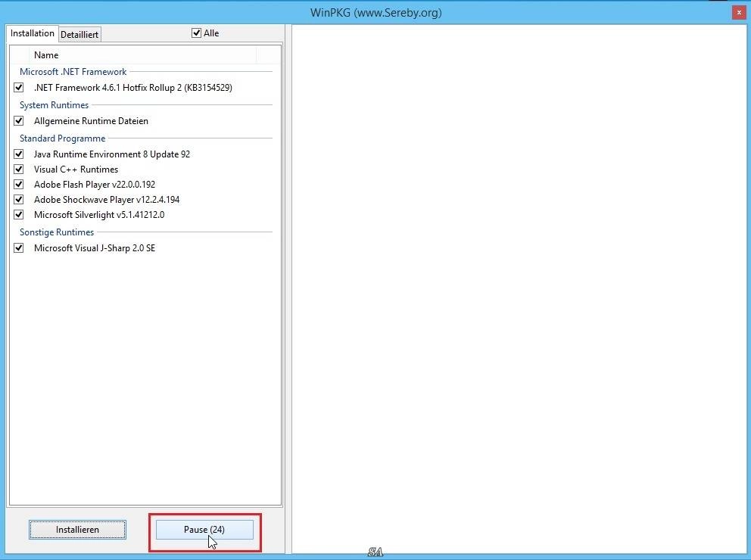Select 'Java Runtime Environment 8 Update 92' text

[112, 154]
